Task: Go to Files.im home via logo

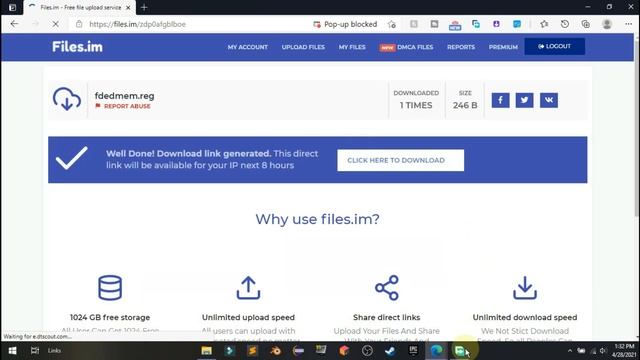Action: (x=77, y=47)
